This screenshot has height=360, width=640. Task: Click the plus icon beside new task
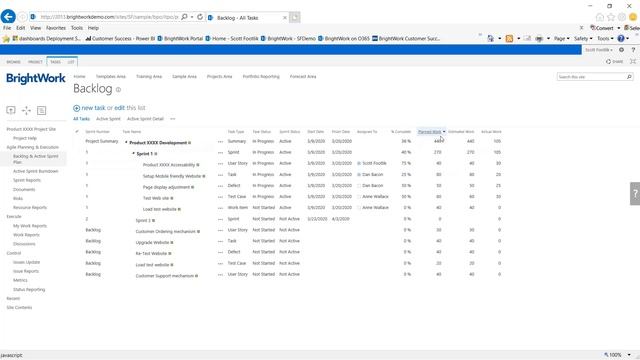click(x=76, y=108)
